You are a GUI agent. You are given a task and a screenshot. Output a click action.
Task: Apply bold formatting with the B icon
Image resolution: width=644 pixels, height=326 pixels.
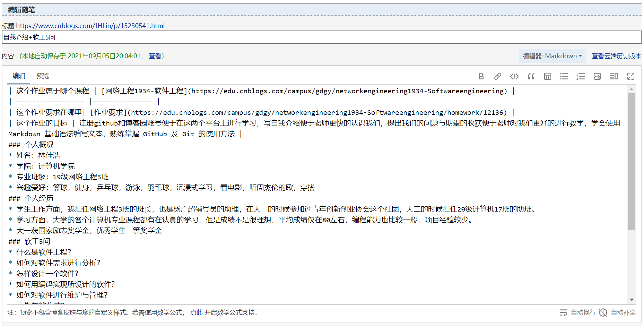click(481, 76)
